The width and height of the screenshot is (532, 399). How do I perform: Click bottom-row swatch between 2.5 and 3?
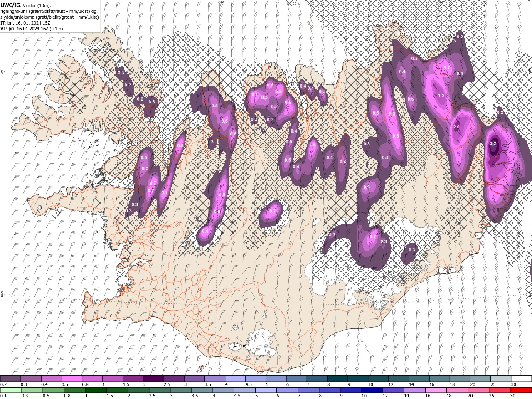click(160, 390)
